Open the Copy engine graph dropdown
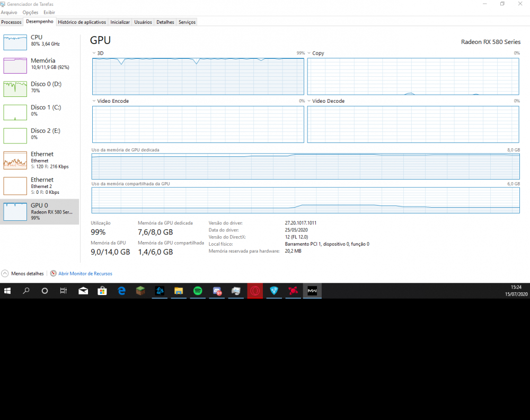 [x=310, y=53]
